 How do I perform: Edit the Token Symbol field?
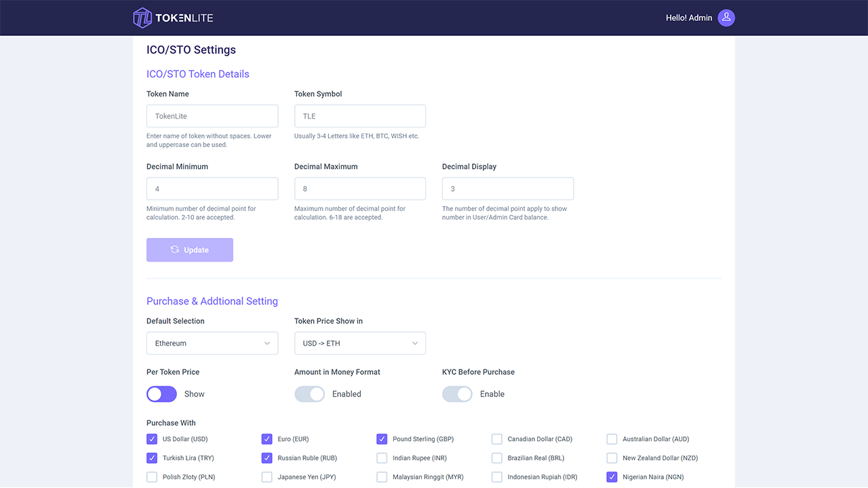(359, 116)
